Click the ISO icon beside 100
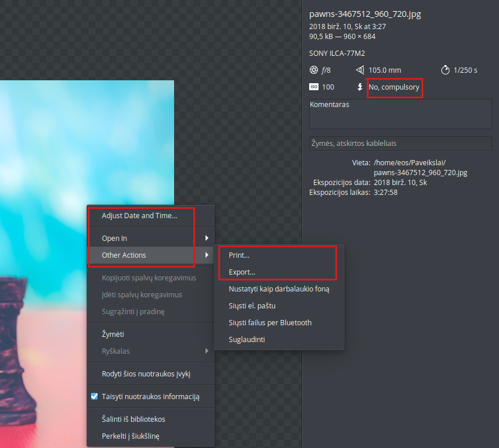Image resolution: width=499 pixels, height=448 pixels. point(314,87)
